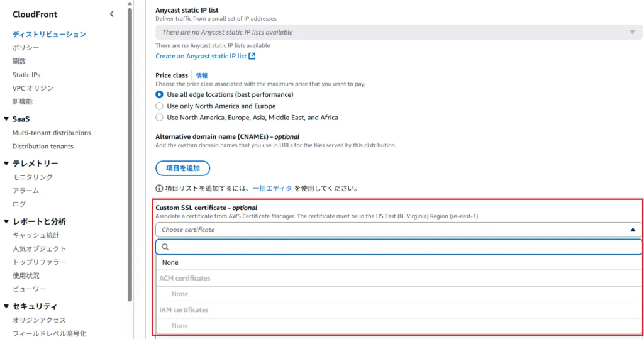Screen dimensions: 644x339
Task: Open 新機能 in the sidebar
Action: [x=22, y=101]
